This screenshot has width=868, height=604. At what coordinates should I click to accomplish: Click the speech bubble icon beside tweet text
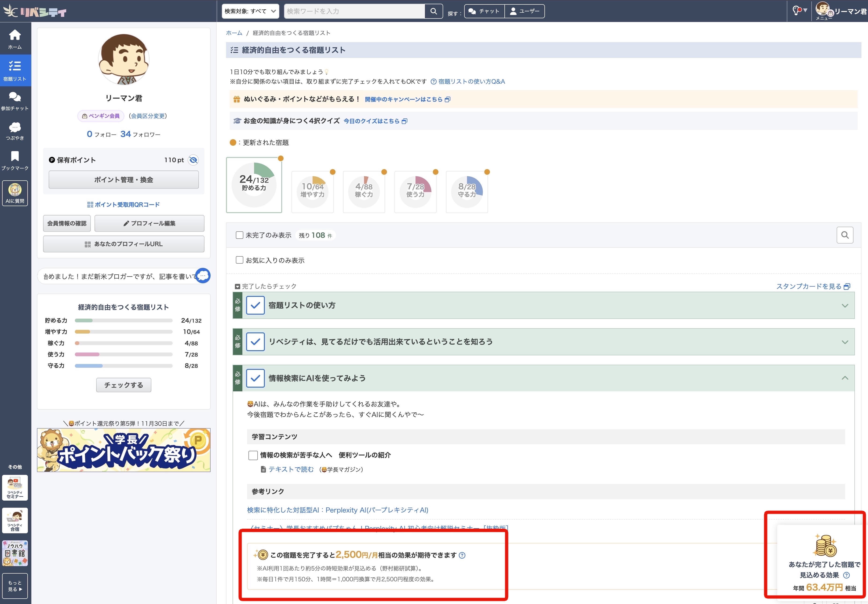point(203,276)
